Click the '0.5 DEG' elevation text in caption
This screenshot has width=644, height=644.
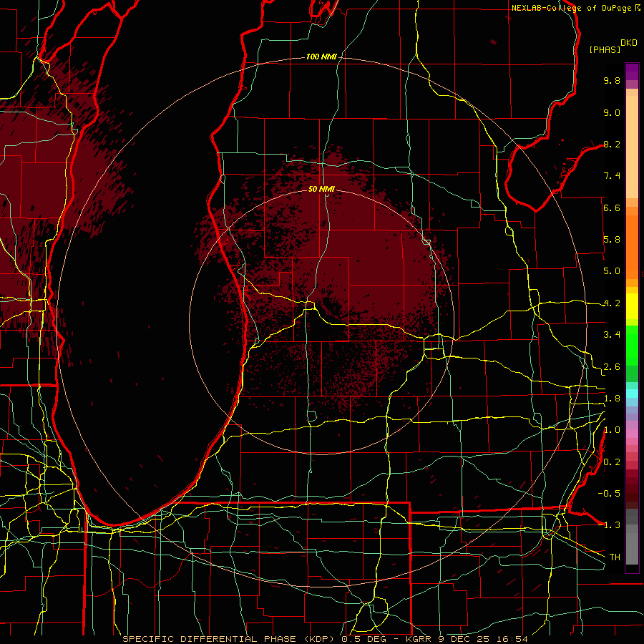[x=366, y=639]
